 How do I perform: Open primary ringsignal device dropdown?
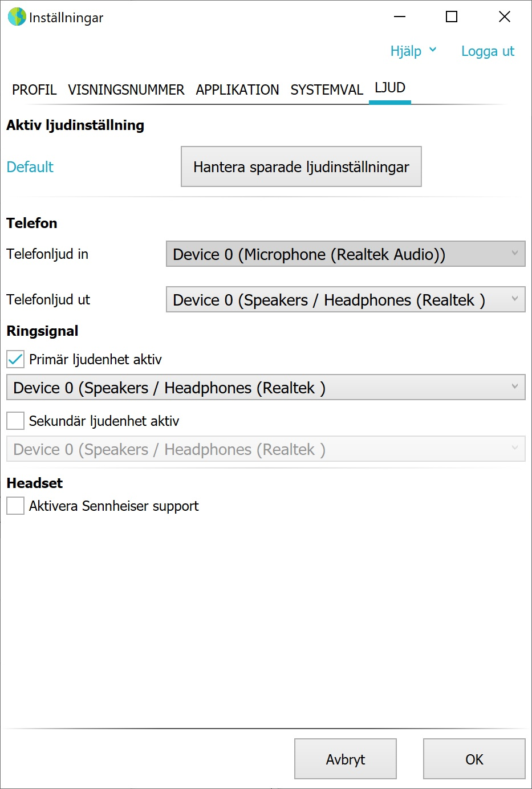point(266,387)
